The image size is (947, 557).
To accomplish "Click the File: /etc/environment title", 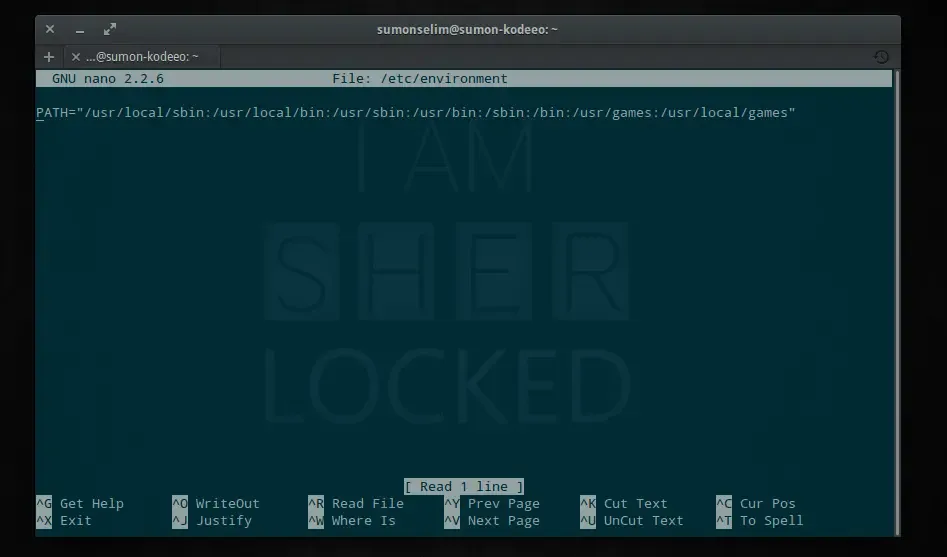I will (420, 79).
